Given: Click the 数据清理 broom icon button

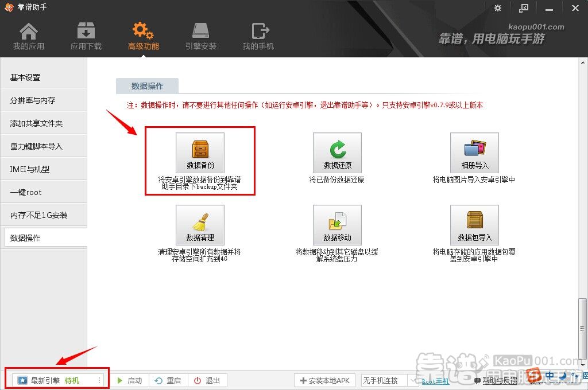Looking at the screenshot, I should pyautogui.click(x=200, y=225).
